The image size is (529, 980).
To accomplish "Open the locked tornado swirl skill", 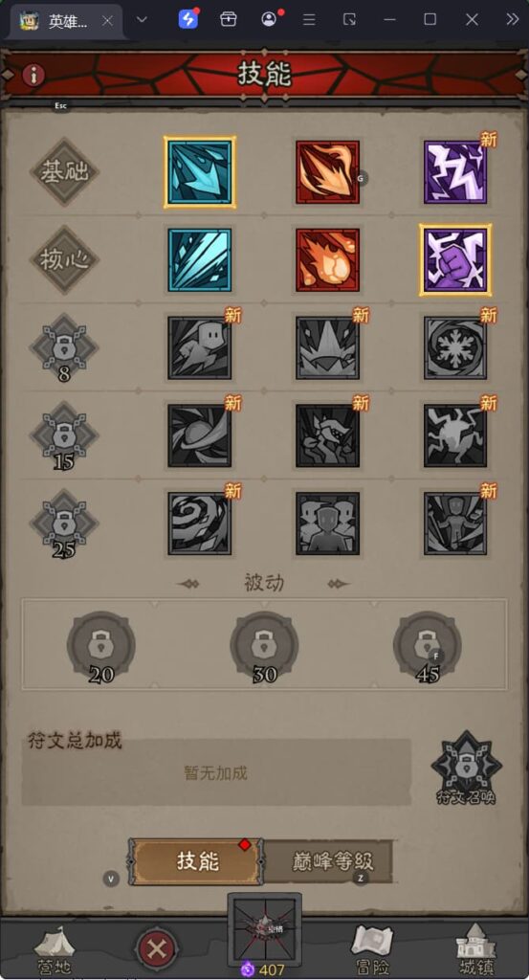I will click(x=200, y=523).
